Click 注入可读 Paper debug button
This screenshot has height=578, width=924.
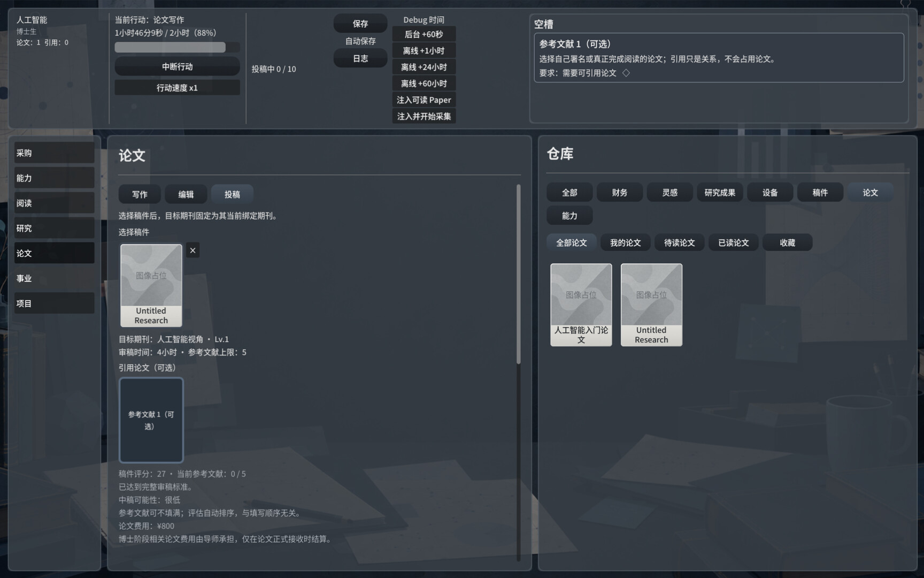point(424,100)
